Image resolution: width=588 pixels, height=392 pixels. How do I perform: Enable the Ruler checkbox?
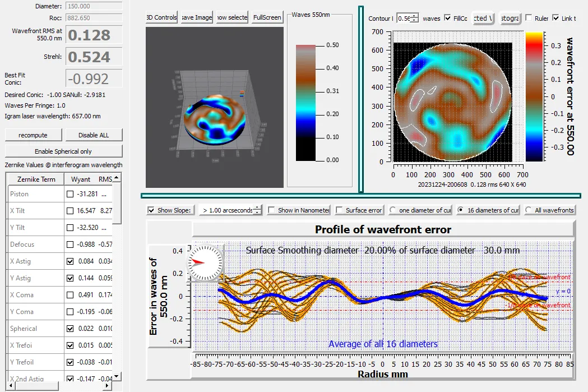[x=529, y=19]
